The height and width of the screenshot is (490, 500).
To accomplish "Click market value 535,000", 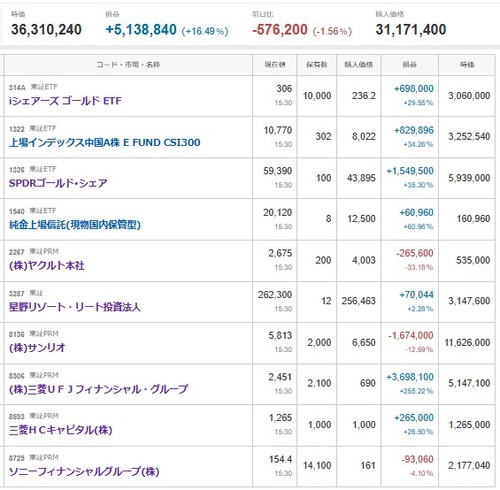I will 473,260.
